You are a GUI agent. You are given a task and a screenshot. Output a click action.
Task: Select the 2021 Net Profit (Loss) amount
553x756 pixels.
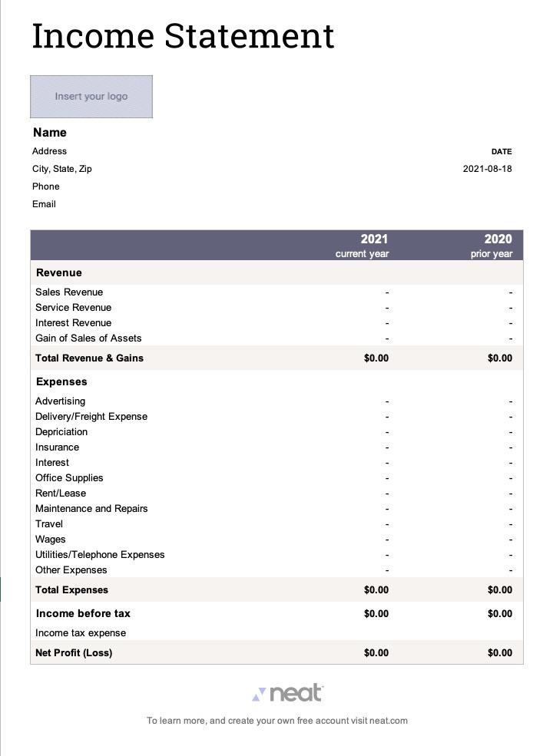coord(376,653)
